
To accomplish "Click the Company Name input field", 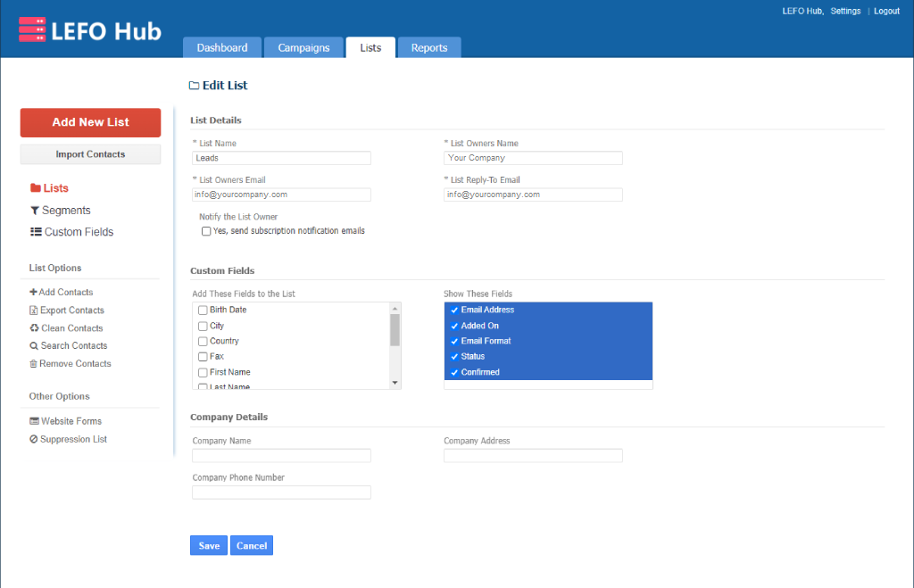I will pyautogui.click(x=281, y=456).
